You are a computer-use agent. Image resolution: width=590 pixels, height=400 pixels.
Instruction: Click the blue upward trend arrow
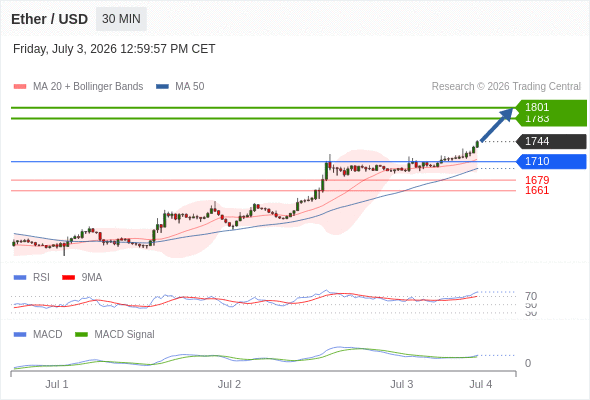(x=497, y=125)
